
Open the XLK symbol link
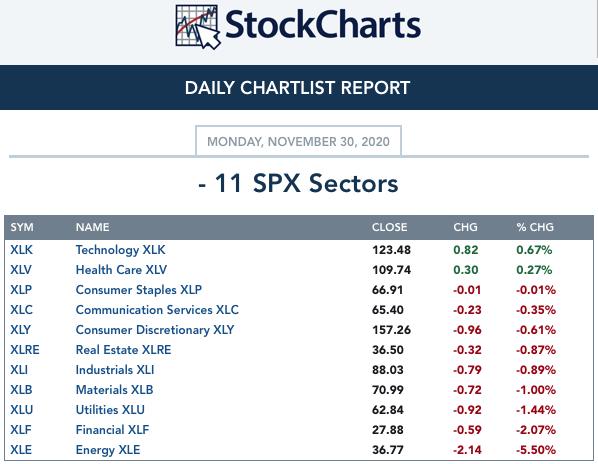point(21,250)
